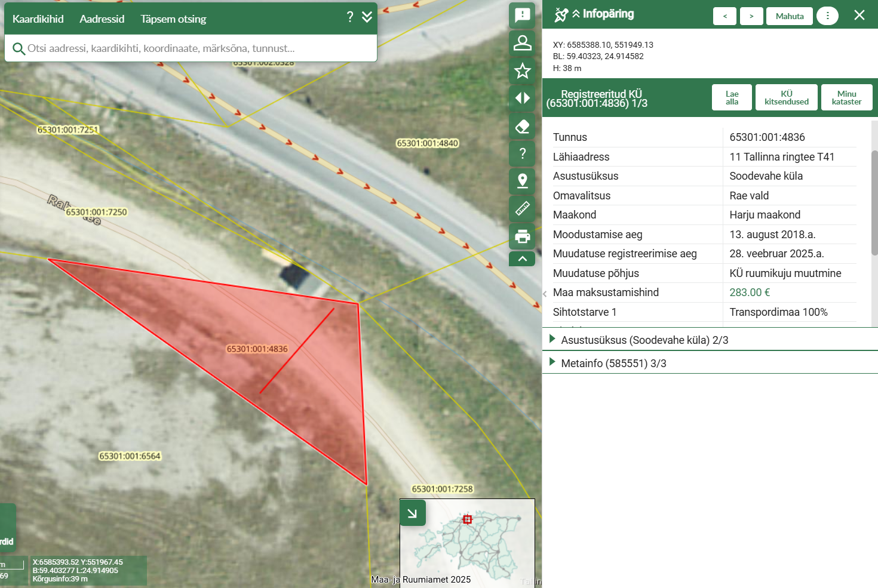This screenshot has width=878, height=588.
Task: Expand the search panel double chevron
Action: point(367,17)
